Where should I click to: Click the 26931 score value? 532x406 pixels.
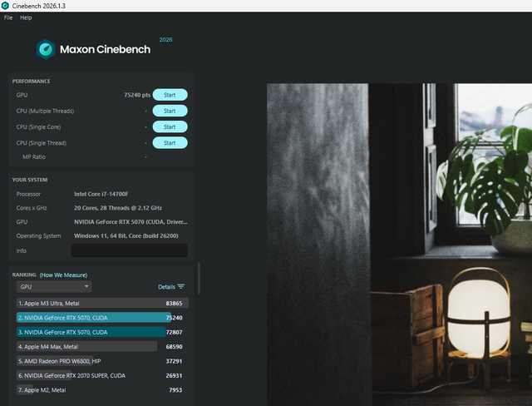[174, 376]
